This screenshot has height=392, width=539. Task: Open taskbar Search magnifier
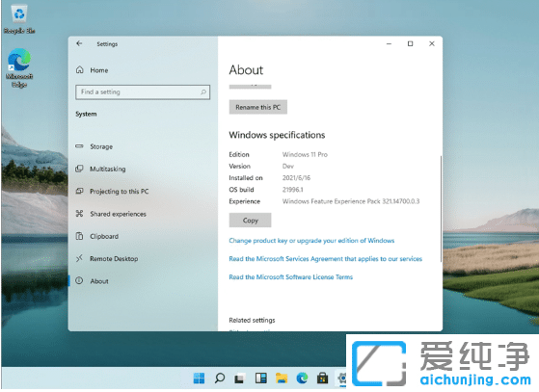point(219,379)
